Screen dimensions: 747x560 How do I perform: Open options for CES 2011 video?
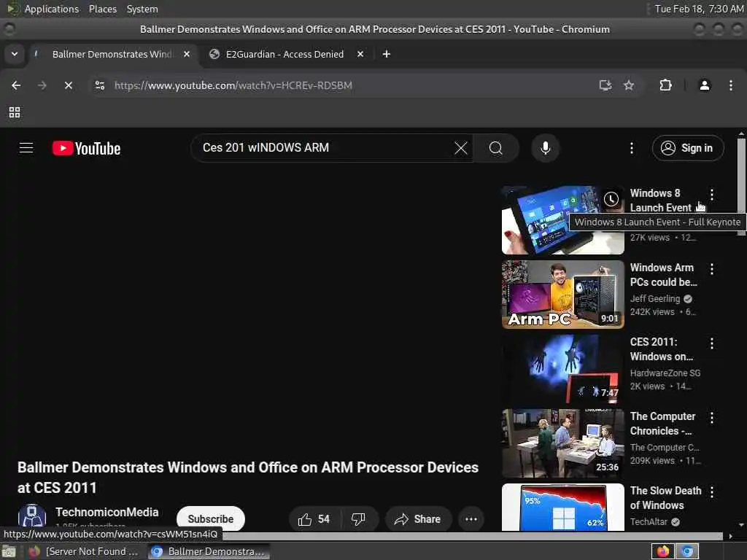[712, 343]
